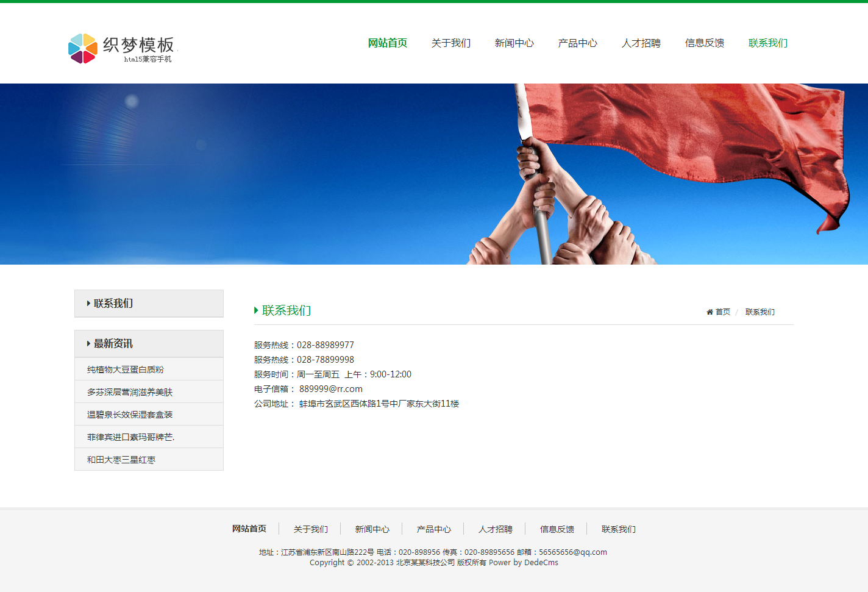The image size is (868, 592).
Task: Select 产品中心 in the top navigation
Action: 577,43
